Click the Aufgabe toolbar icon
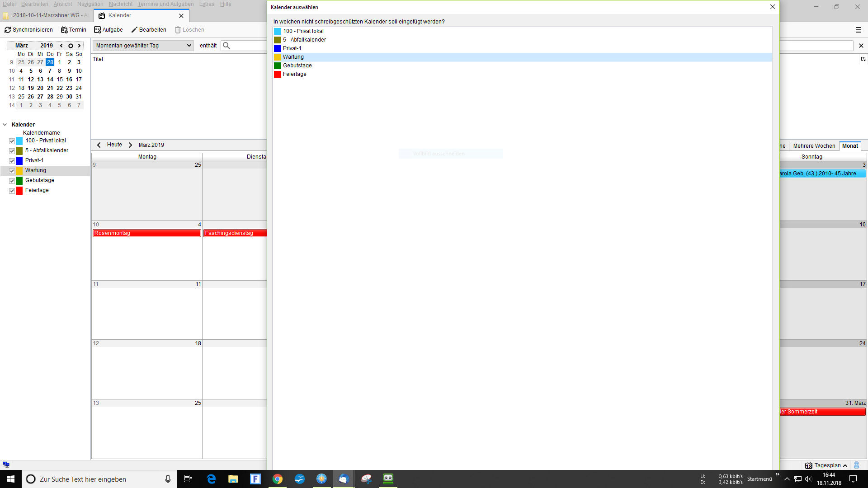Image resolution: width=868 pixels, height=488 pixels. pyautogui.click(x=97, y=30)
